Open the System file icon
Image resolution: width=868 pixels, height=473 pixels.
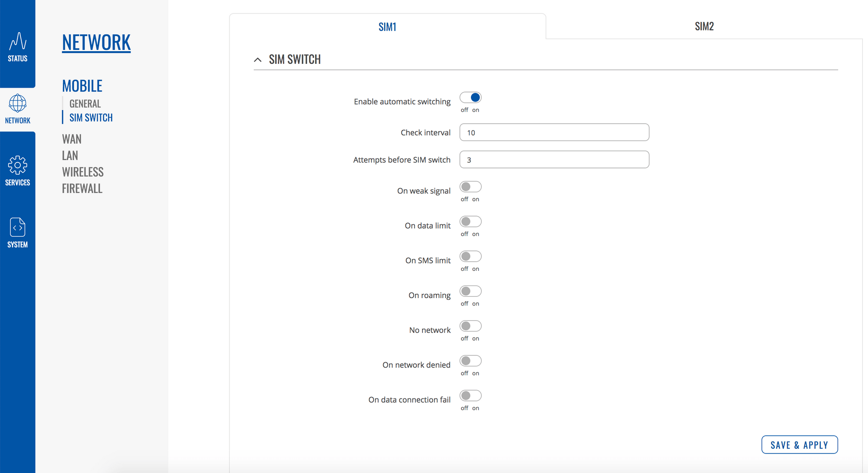coord(17,227)
